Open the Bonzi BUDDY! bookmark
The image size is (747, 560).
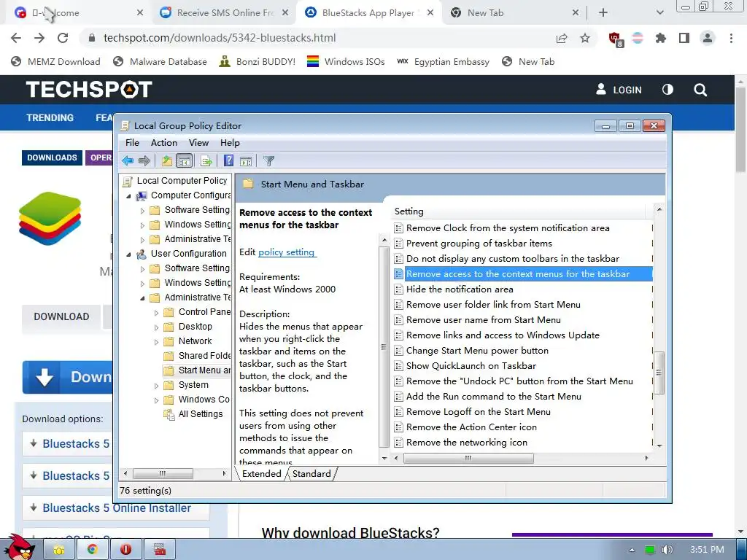[x=258, y=61]
